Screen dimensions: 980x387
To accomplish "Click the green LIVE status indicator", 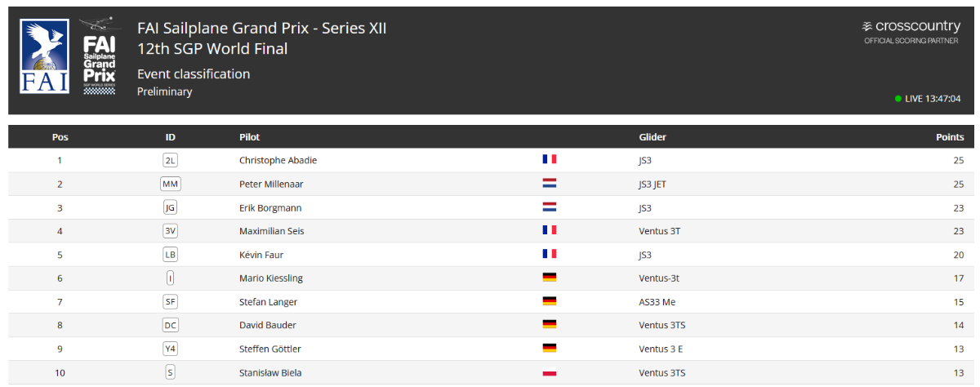I will click(898, 99).
